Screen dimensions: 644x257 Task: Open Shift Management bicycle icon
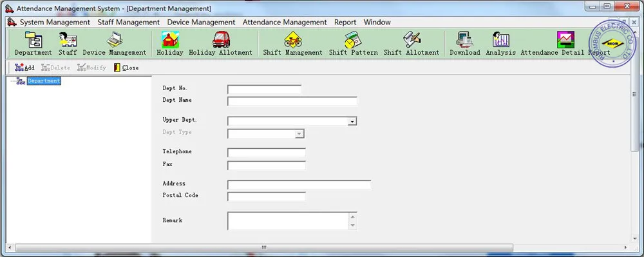pyautogui.click(x=293, y=40)
